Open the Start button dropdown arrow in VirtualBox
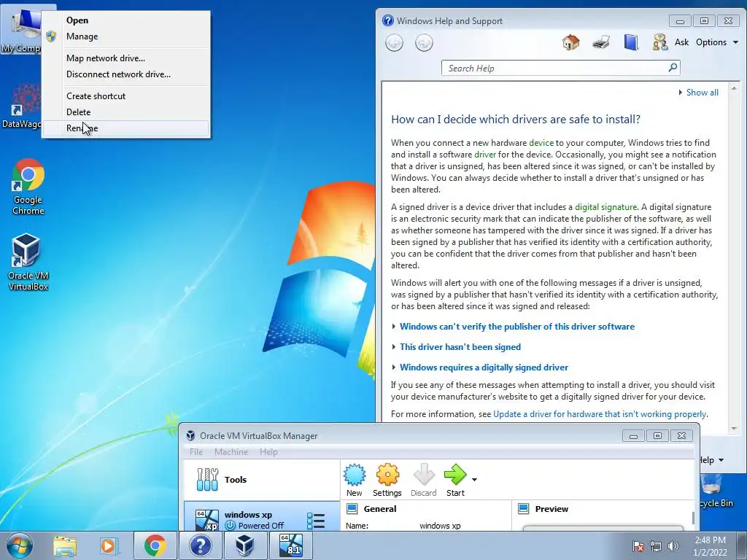 (474, 480)
